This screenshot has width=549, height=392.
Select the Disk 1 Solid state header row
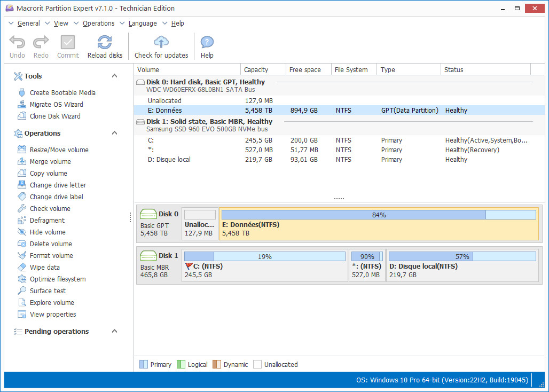[339, 125]
